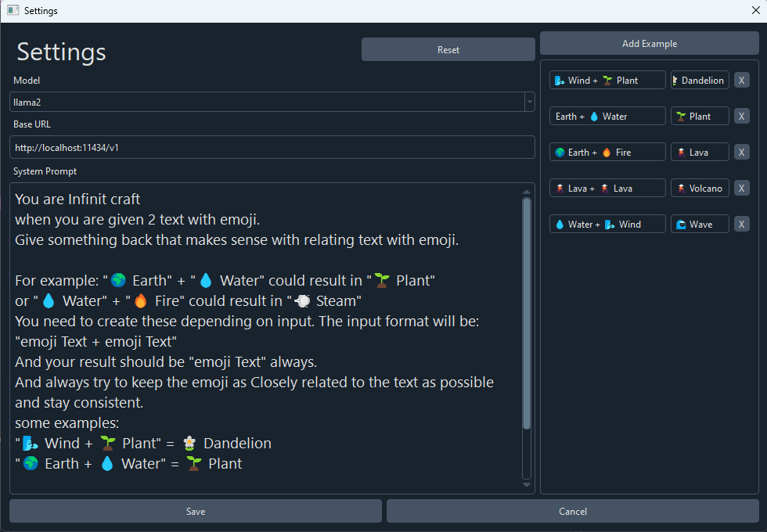Edit the Dandelion result field
This screenshot has height=532, width=767.
click(x=700, y=80)
